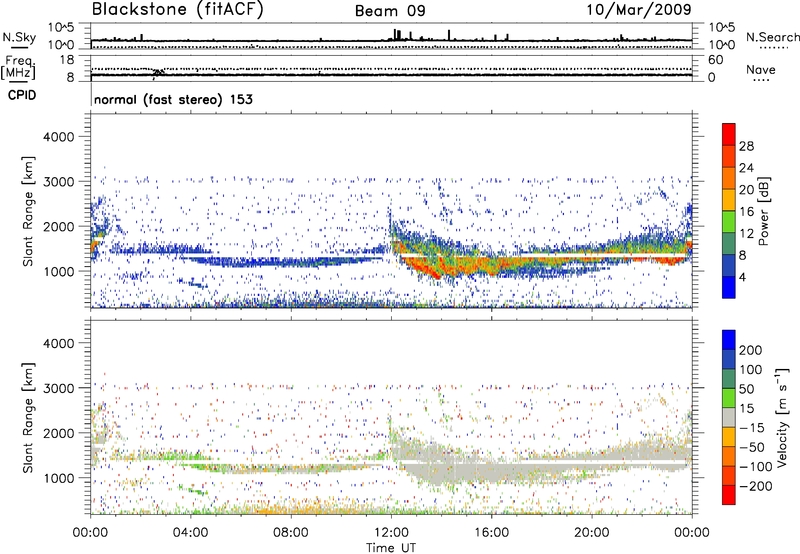Click the '1000' tick on velocity panel
Screen dimensions: 800x554
[58, 478]
